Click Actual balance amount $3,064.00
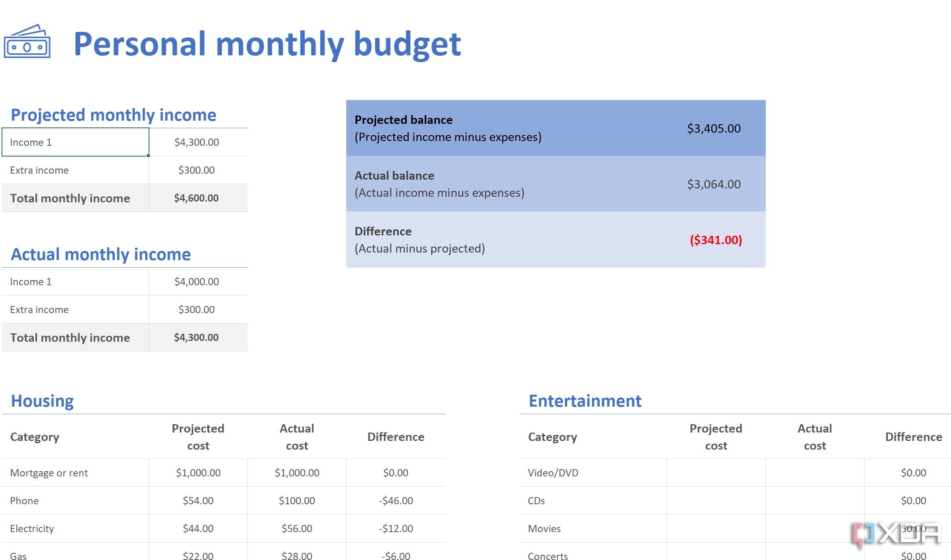 [x=714, y=184]
